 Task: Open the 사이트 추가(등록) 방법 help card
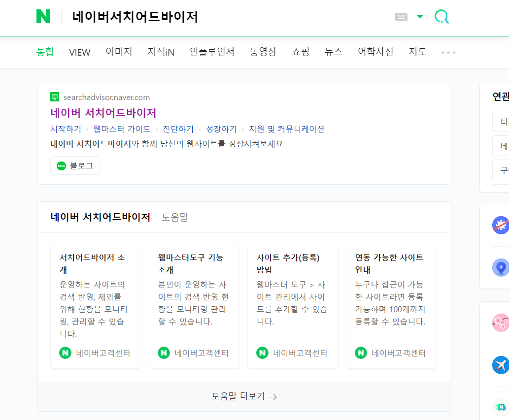293,306
